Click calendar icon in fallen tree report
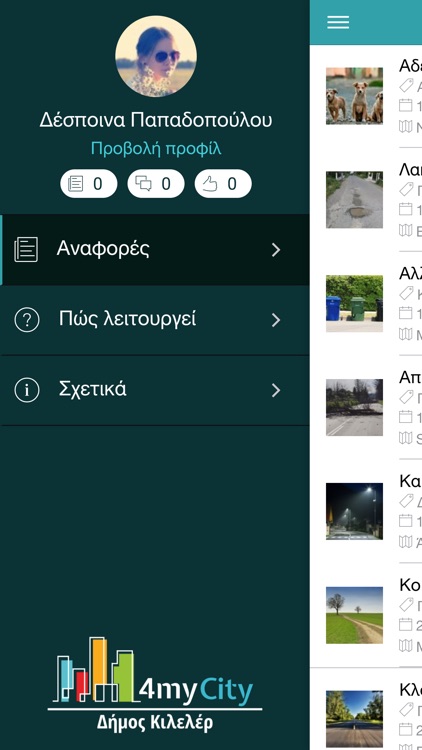 [406, 417]
